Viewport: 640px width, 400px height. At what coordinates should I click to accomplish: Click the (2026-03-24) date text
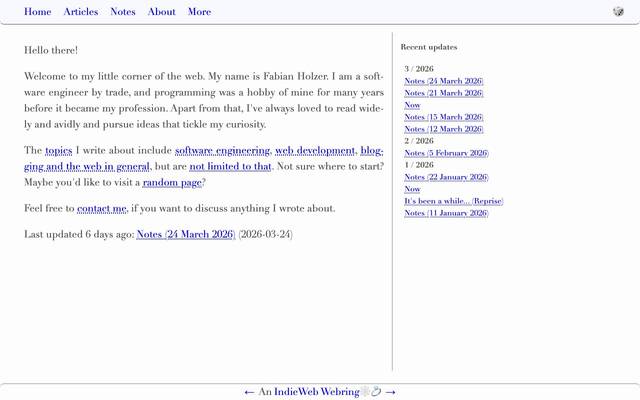[x=266, y=234]
